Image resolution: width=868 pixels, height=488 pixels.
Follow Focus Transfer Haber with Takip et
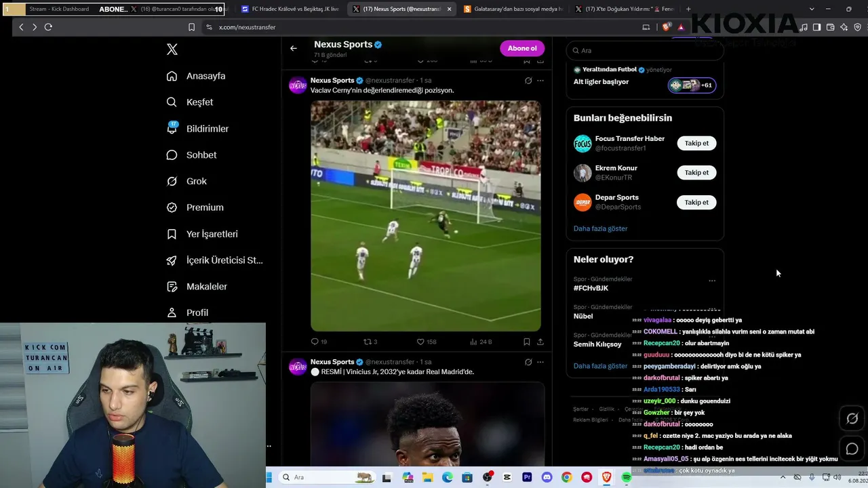696,143
